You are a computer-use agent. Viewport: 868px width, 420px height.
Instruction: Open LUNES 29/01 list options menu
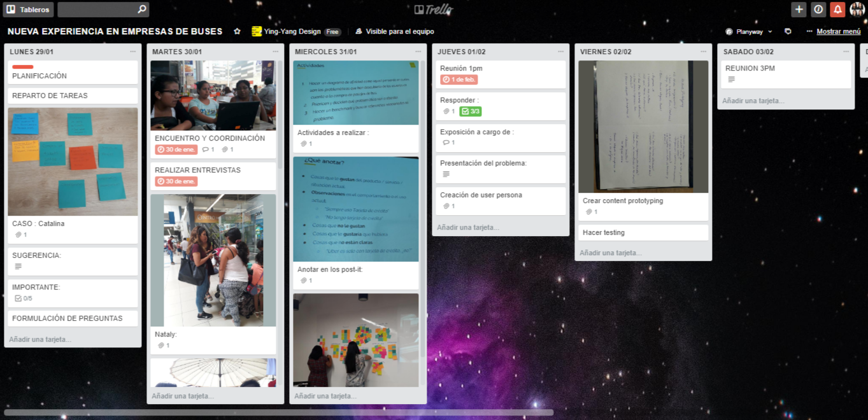[x=132, y=52]
